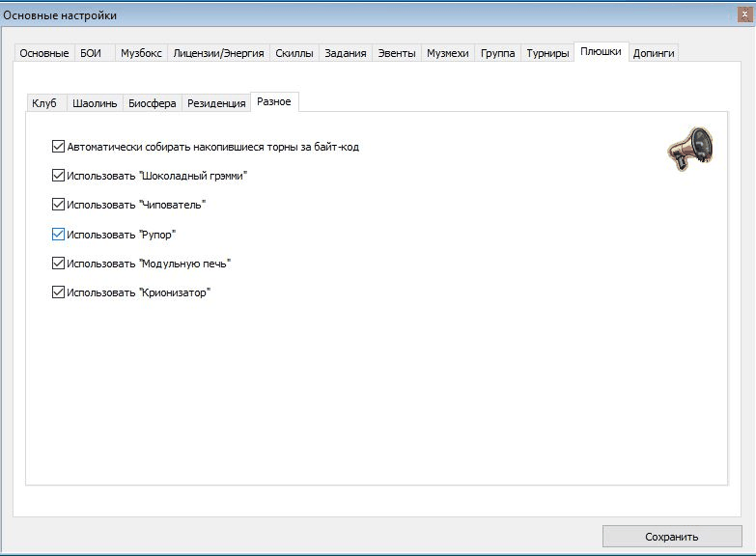This screenshot has width=756, height=556.
Task: Select the Скиллы tab
Action: click(294, 53)
